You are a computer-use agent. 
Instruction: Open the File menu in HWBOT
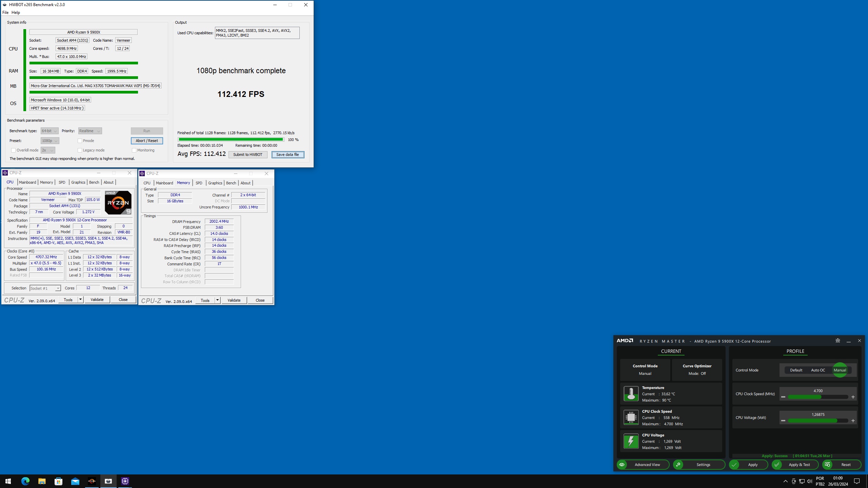pyautogui.click(x=5, y=13)
